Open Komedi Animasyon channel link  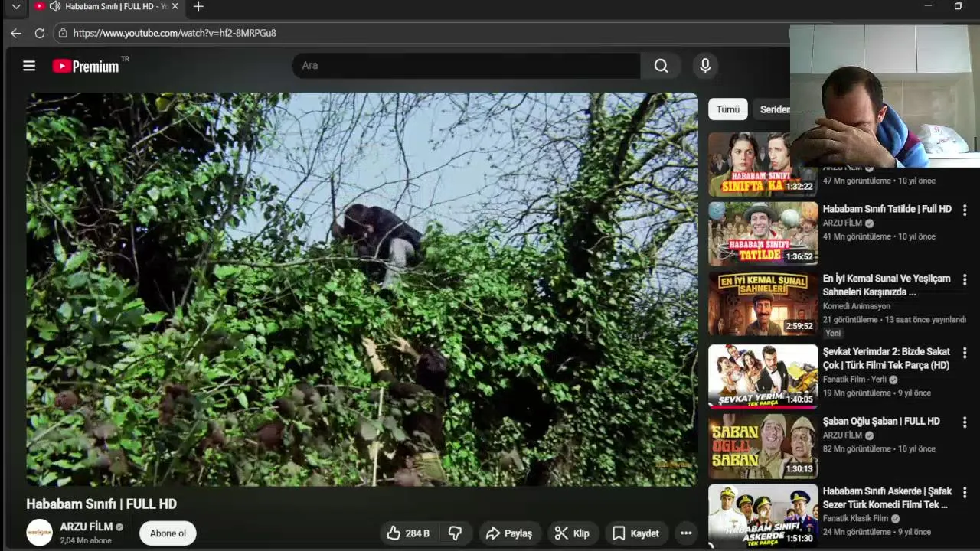click(857, 306)
